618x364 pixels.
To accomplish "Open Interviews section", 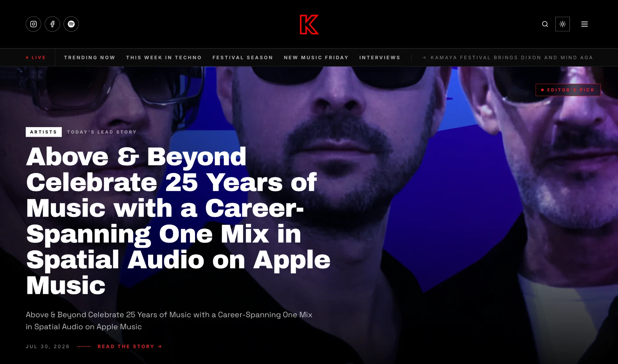I will (380, 58).
